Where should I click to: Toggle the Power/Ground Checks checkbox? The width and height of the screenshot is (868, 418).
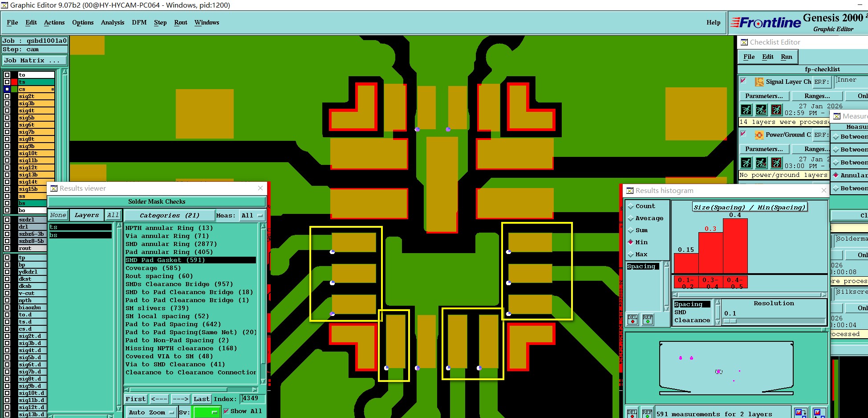[x=743, y=133]
